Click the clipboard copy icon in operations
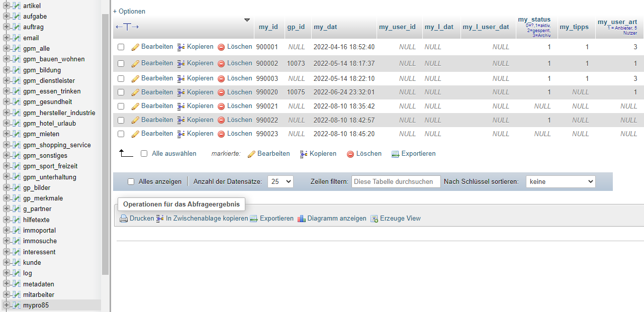 point(160,219)
